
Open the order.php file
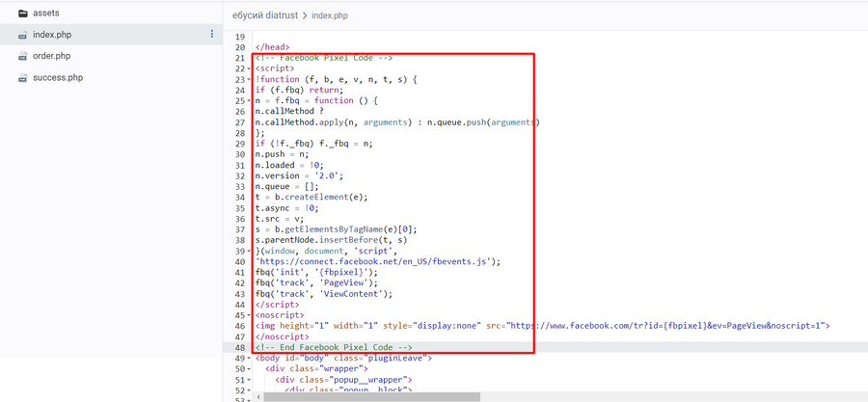pos(51,56)
